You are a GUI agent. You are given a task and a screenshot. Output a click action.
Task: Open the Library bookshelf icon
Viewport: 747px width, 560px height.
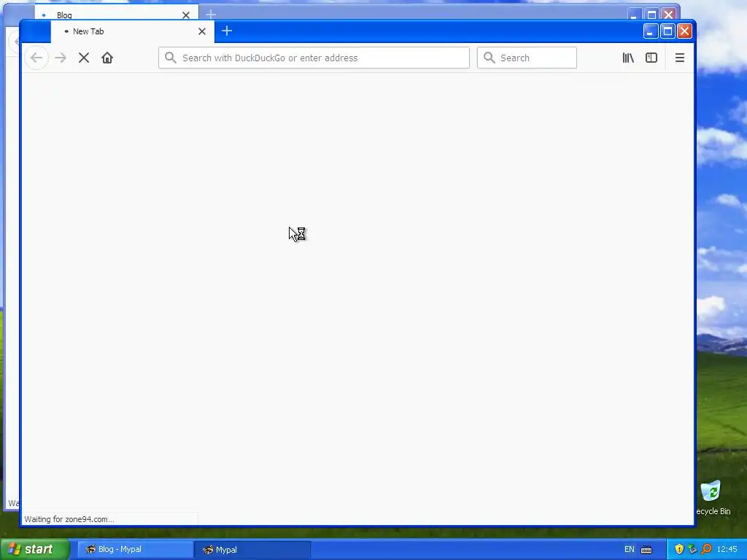click(628, 58)
